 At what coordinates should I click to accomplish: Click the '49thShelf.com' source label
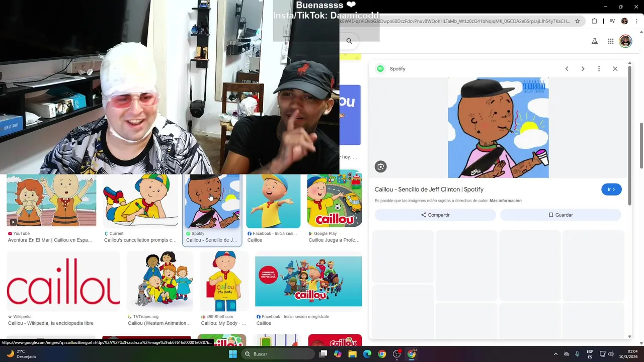pos(219,317)
